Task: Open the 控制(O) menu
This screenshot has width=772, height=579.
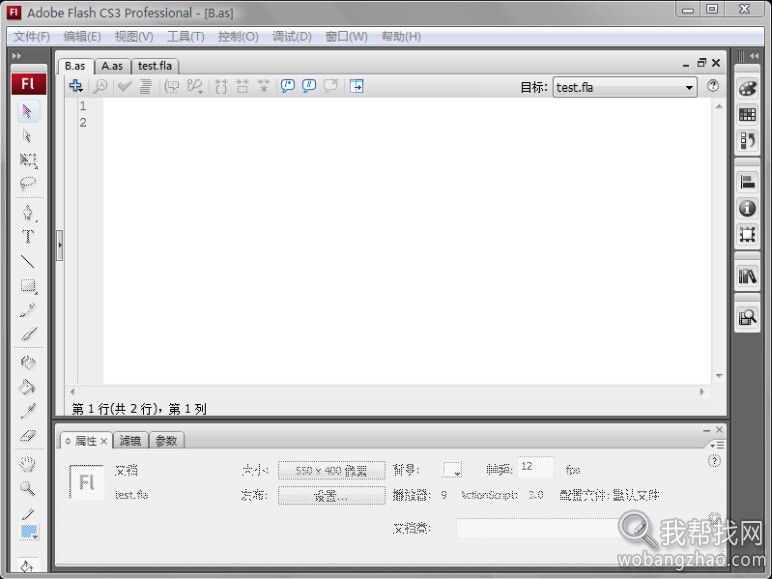Action: pos(238,36)
